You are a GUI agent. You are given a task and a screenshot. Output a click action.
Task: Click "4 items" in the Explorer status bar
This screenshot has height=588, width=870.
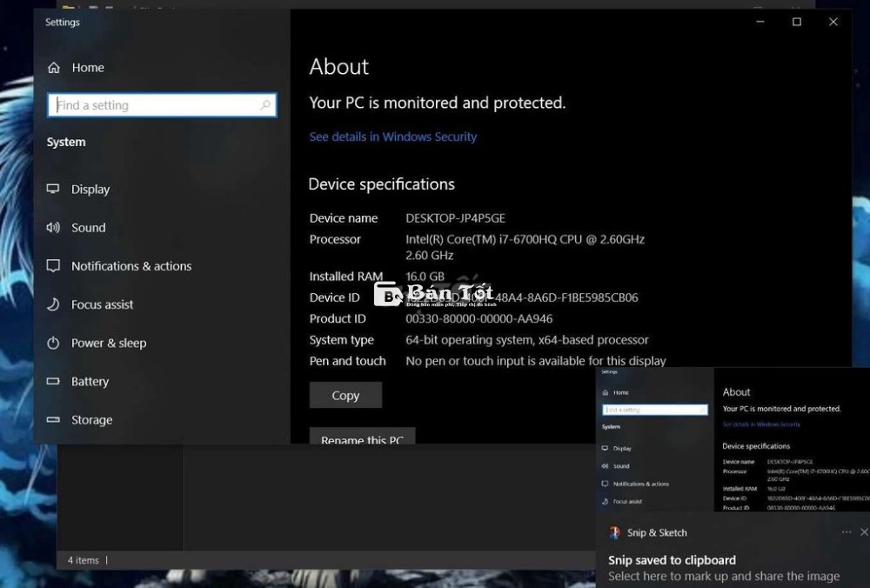pyautogui.click(x=84, y=560)
